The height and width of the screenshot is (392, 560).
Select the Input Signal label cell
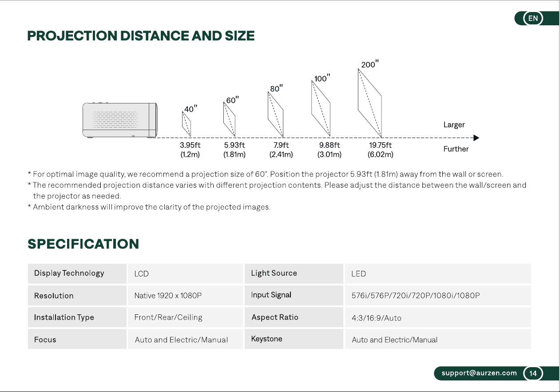[x=294, y=295]
